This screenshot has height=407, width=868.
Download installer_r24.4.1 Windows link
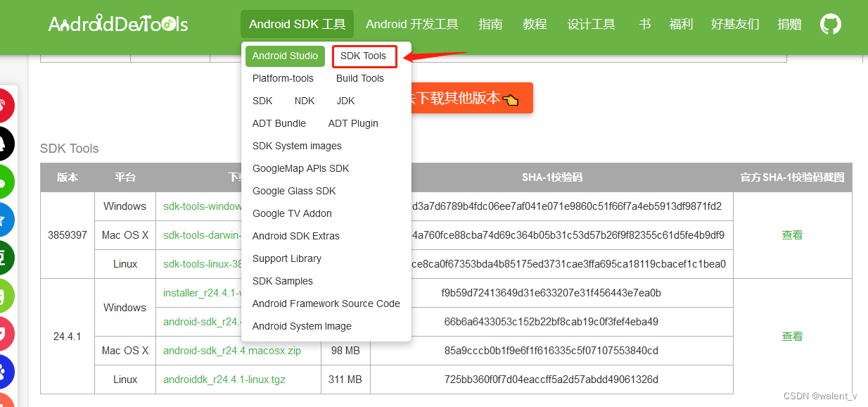203,293
